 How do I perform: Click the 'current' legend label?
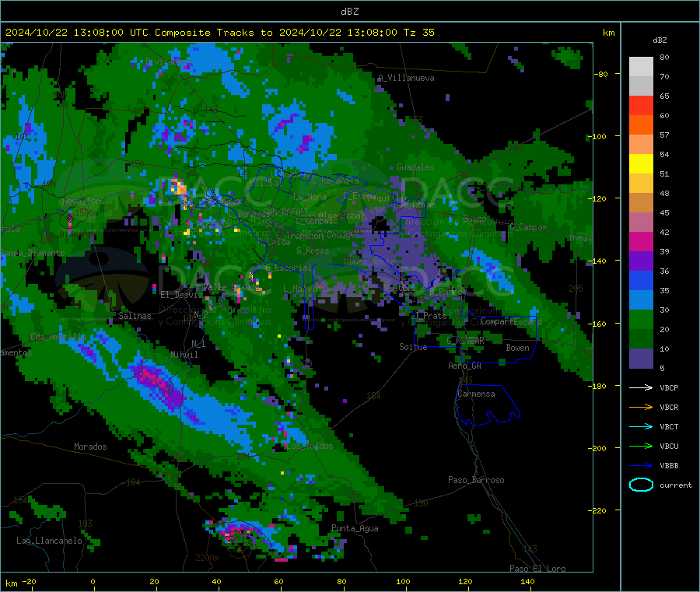click(x=675, y=485)
